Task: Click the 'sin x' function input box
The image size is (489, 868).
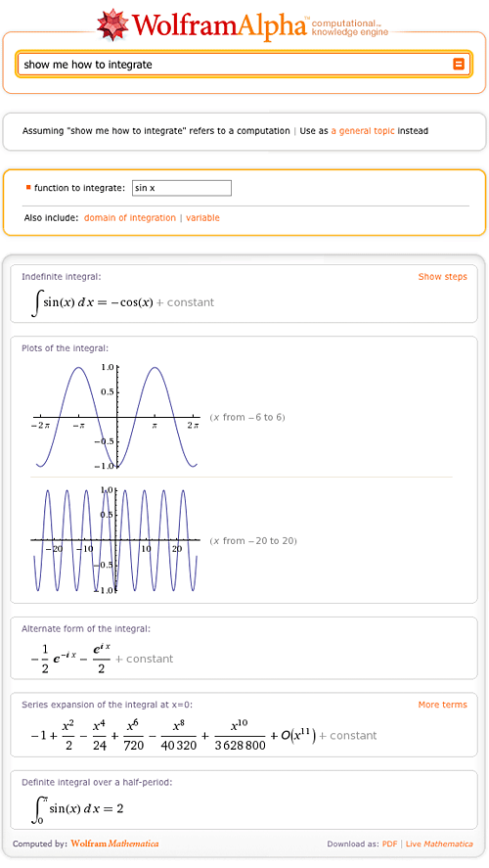Action: 182,188
